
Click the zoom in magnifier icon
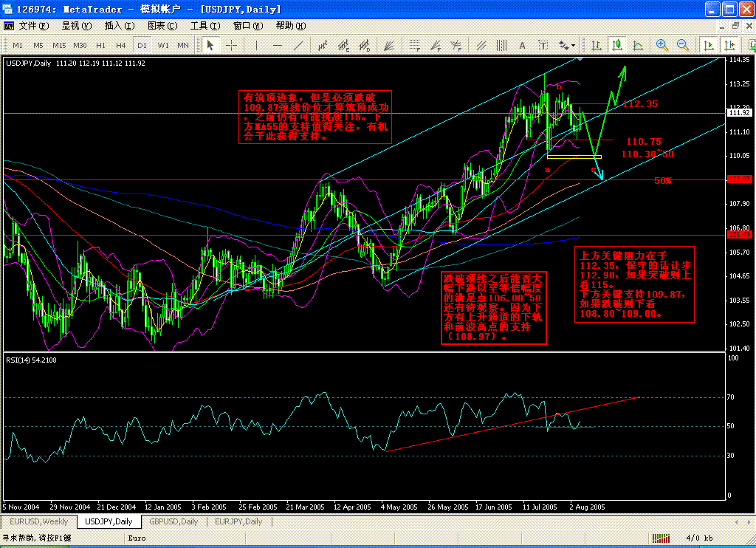pyautogui.click(x=662, y=45)
